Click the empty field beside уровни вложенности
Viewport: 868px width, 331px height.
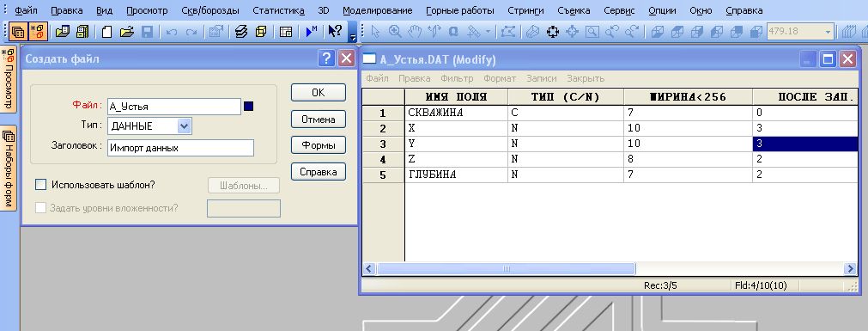tap(244, 208)
